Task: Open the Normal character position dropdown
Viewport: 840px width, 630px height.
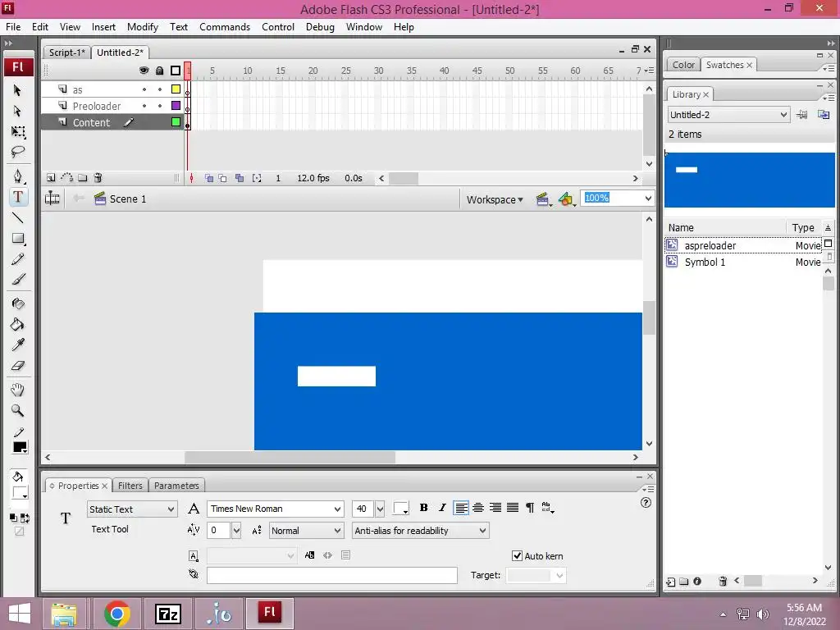Action: coord(305,531)
